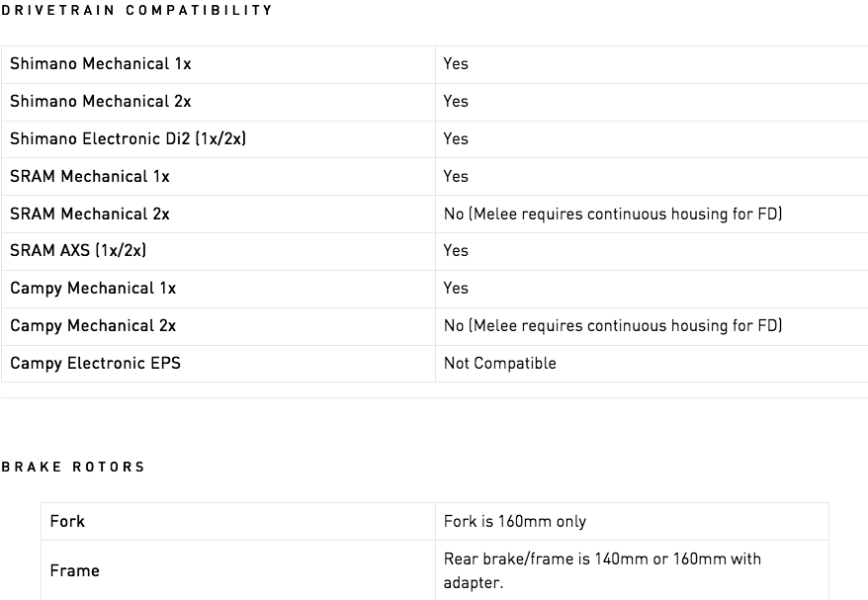Image resolution: width=868 pixels, height=600 pixels.
Task: Select the No note beside SRAM Mechanical 2x
Action: pos(613,214)
